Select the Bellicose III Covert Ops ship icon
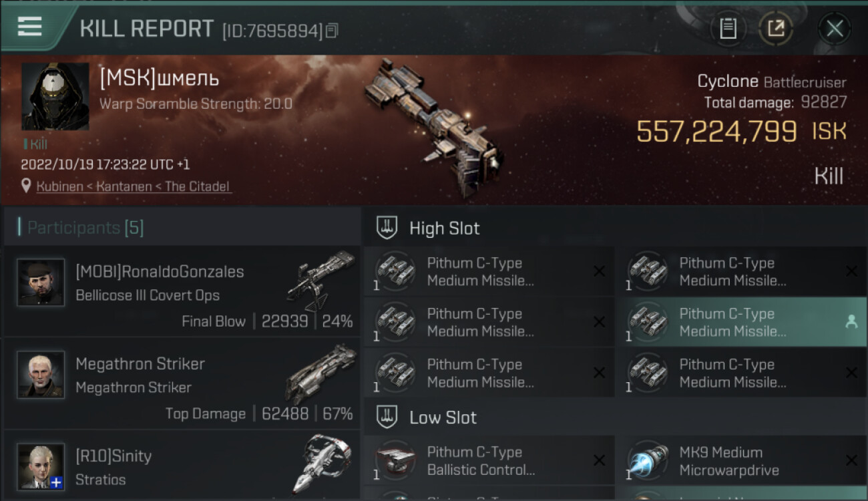This screenshot has width=868, height=501. click(320, 279)
